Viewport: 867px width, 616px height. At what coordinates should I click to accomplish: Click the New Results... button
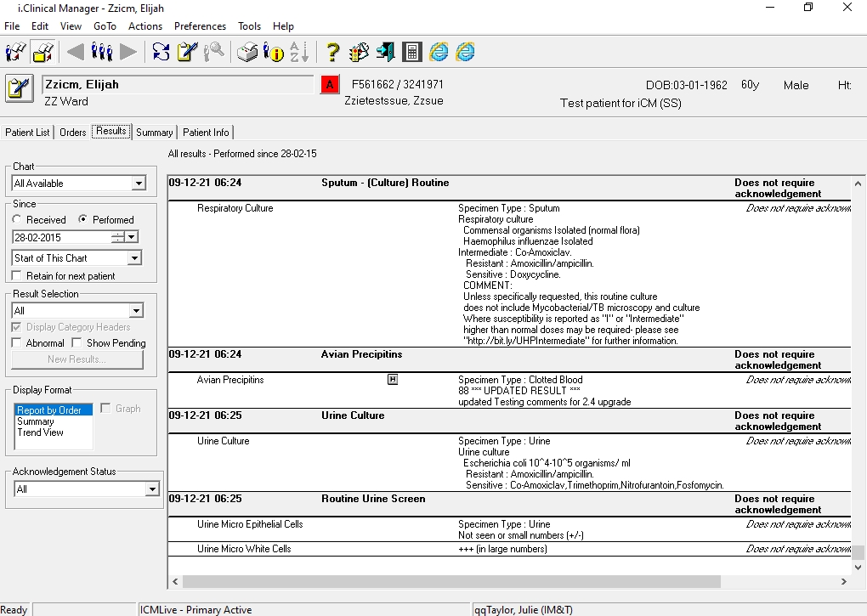point(76,359)
